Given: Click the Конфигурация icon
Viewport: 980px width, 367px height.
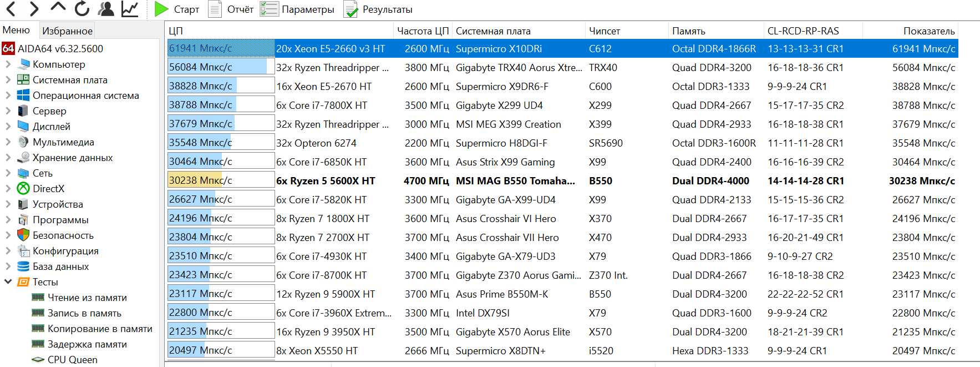Looking at the screenshot, I should coord(23,251).
